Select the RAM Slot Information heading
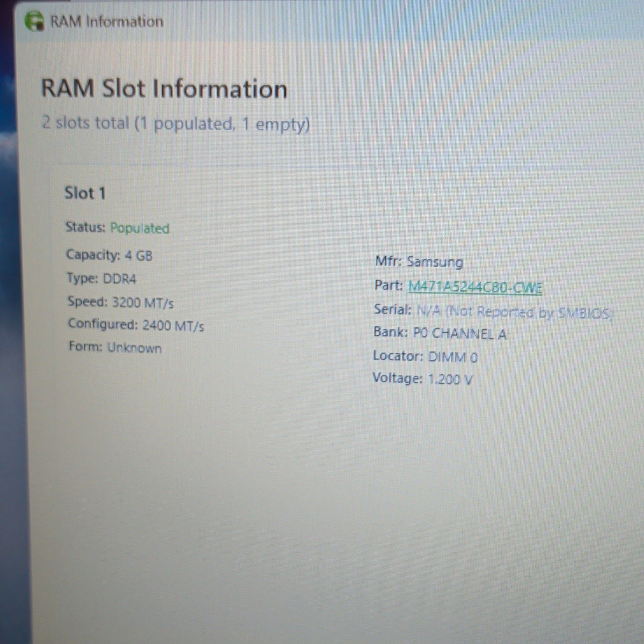The width and height of the screenshot is (644, 644). (164, 89)
